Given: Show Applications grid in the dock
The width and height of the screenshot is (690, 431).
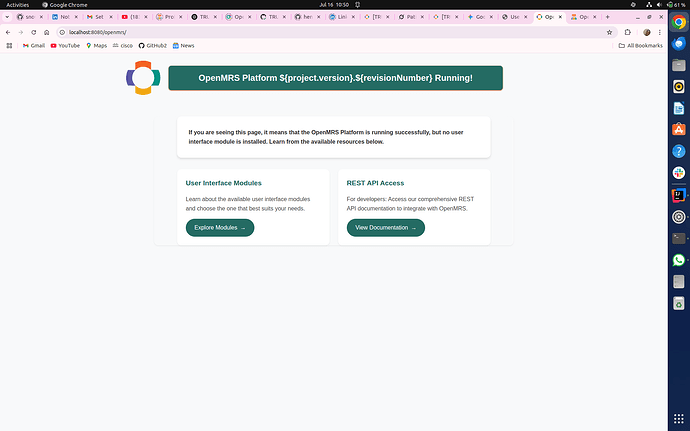Looking at the screenshot, I should click(x=679, y=419).
